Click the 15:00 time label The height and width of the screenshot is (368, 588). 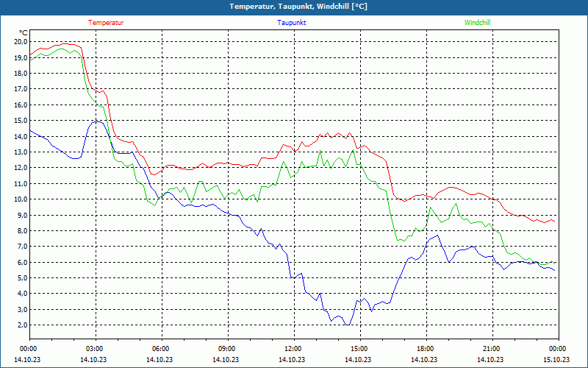pyautogui.click(x=358, y=349)
